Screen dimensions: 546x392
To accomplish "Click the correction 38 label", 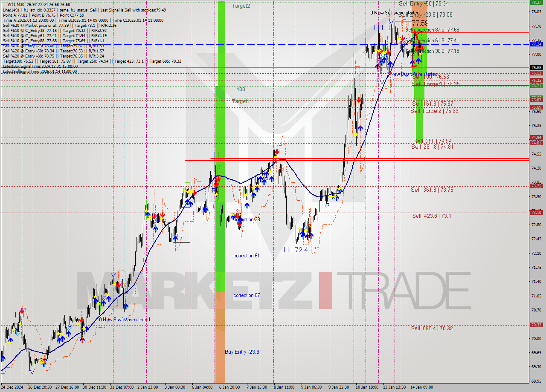I will pos(247,219).
